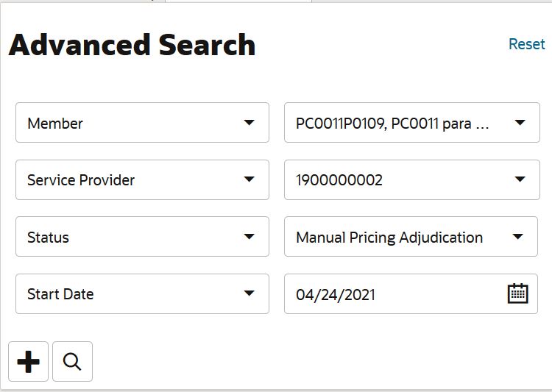Click the arrow beside Service Provider

point(250,179)
